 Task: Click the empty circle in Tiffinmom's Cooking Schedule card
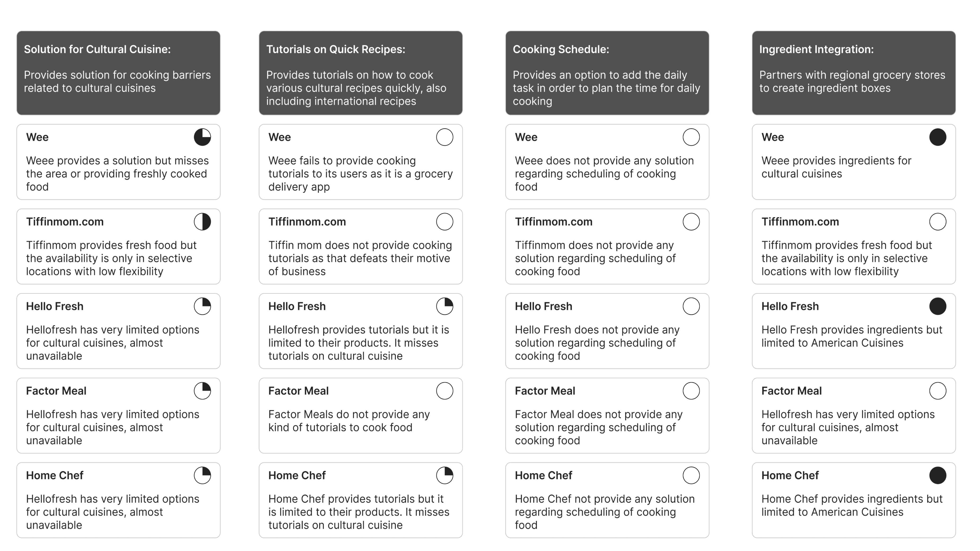point(691,222)
